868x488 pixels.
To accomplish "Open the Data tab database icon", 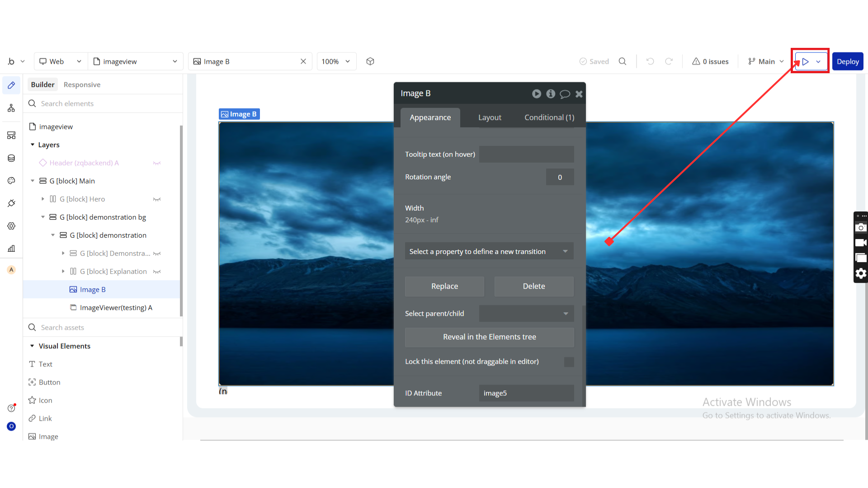I will [x=11, y=158].
